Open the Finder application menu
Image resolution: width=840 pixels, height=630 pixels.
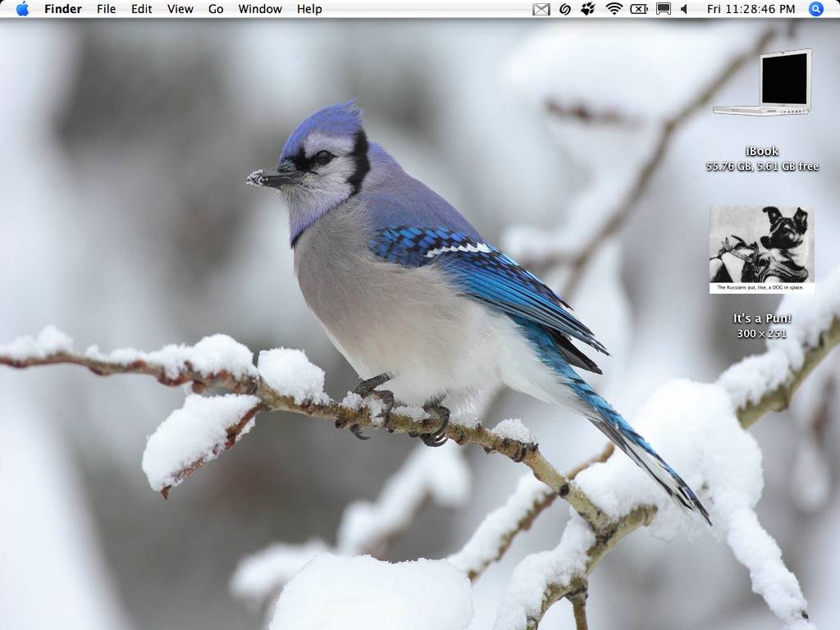point(62,9)
